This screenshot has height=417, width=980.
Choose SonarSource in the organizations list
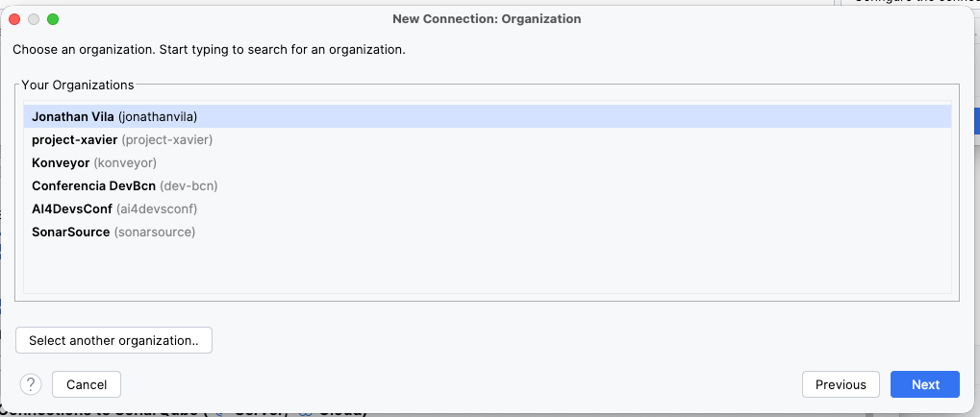tap(70, 232)
